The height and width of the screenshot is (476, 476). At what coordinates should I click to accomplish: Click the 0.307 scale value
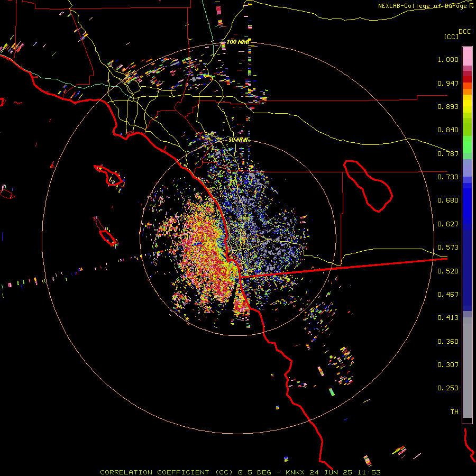tap(448, 365)
